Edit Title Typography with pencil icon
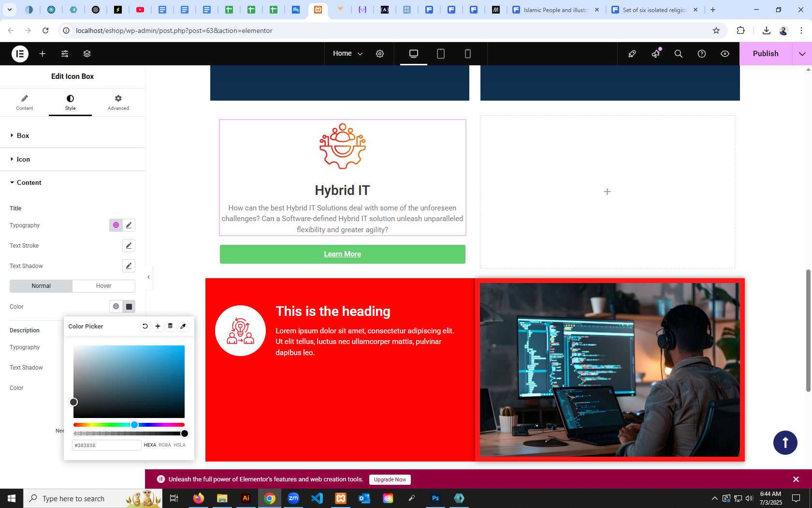The height and width of the screenshot is (508, 812). pyautogui.click(x=129, y=225)
